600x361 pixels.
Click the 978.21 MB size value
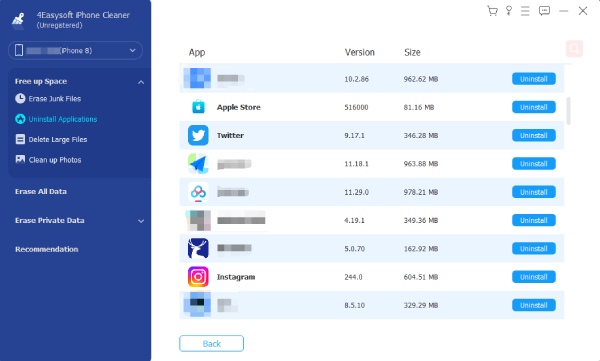pyautogui.click(x=421, y=192)
